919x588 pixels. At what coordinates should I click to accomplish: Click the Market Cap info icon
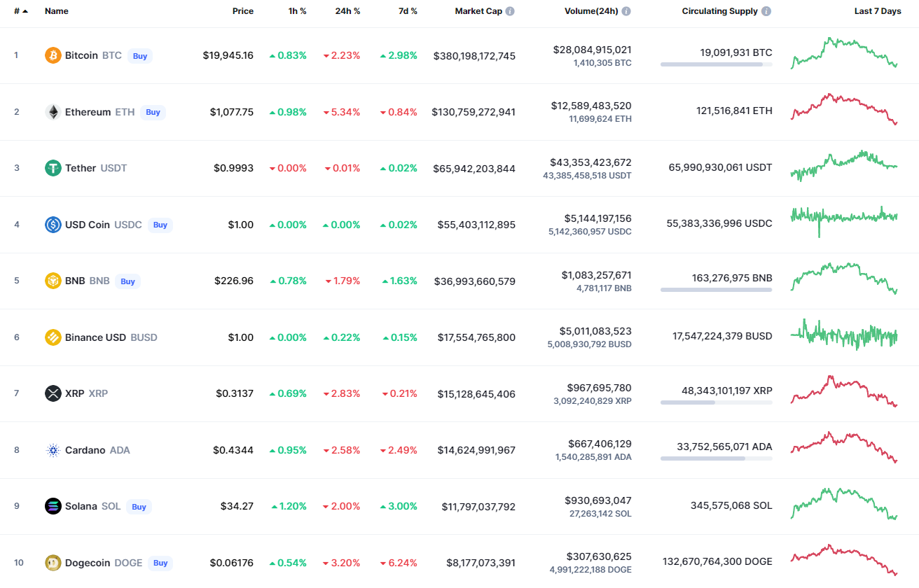pyautogui.click(x=510, y=11)
